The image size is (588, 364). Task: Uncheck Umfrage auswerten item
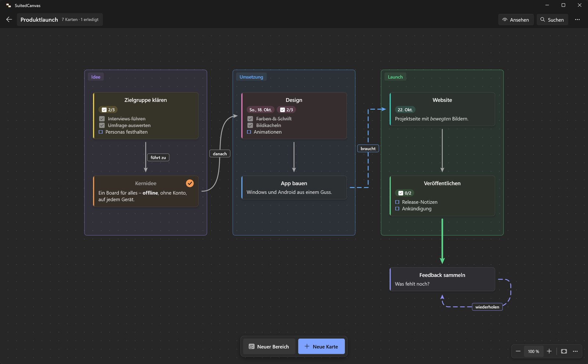point(102,125)
